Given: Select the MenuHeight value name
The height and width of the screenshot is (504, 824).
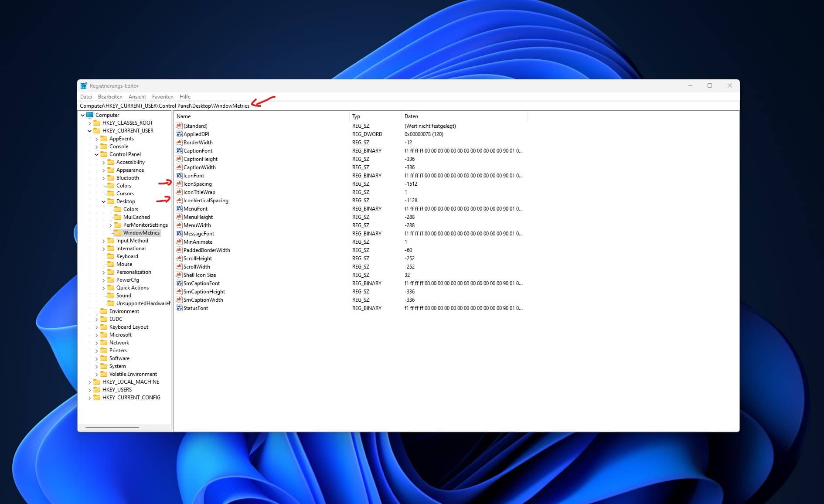Looking at the screenshot, I should pyautogui.click(x=198, y=217).
